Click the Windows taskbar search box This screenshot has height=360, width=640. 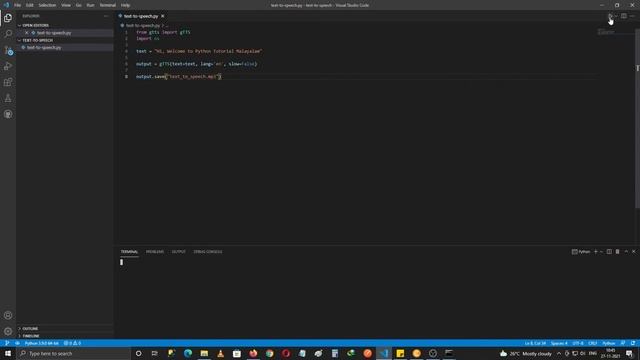(73, 353)
